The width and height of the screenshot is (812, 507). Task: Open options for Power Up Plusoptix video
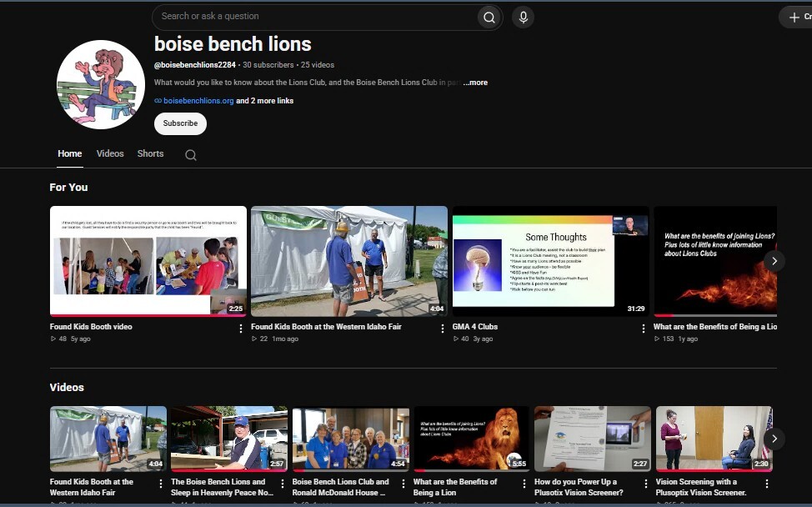[x=646, y=484]
